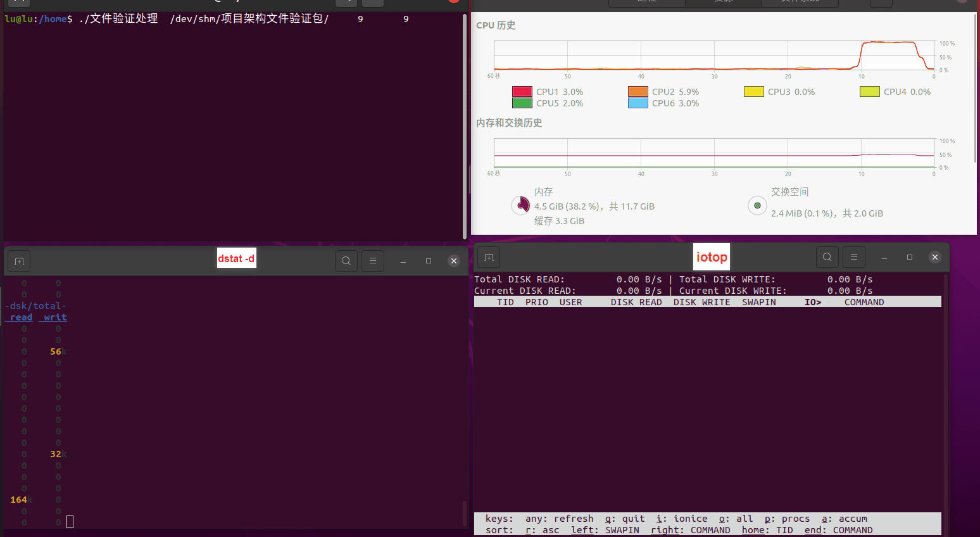This screenshot has width=980, height=537.
Task: Click the search icon in the dstat terminal
Action: tap(346, 261)
